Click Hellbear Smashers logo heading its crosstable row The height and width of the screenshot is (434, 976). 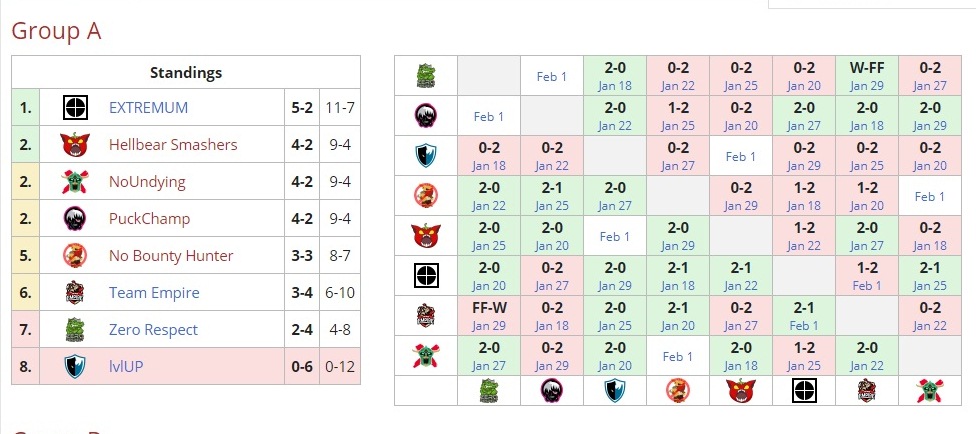click(x=426, y=236)
